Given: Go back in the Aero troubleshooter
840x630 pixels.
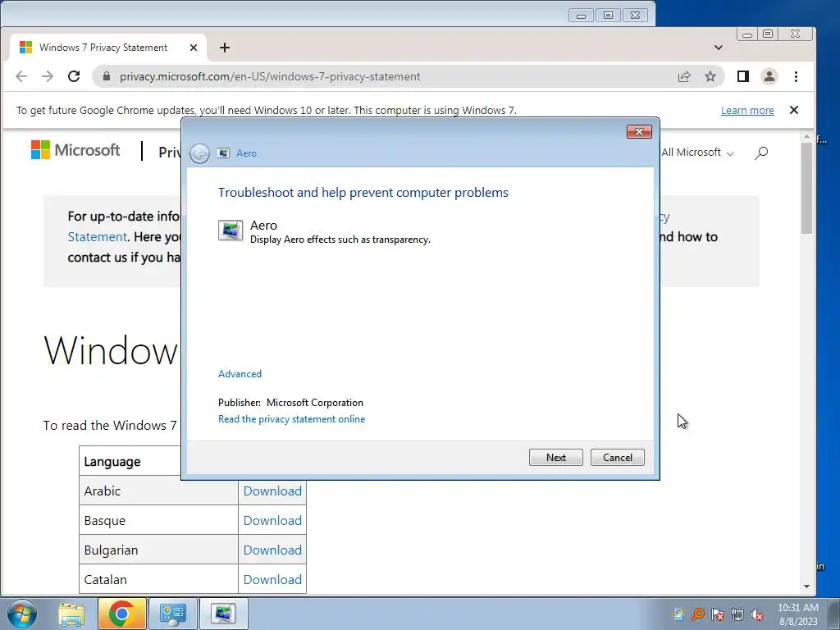Looking at the screenshot, I should (200, 153).
